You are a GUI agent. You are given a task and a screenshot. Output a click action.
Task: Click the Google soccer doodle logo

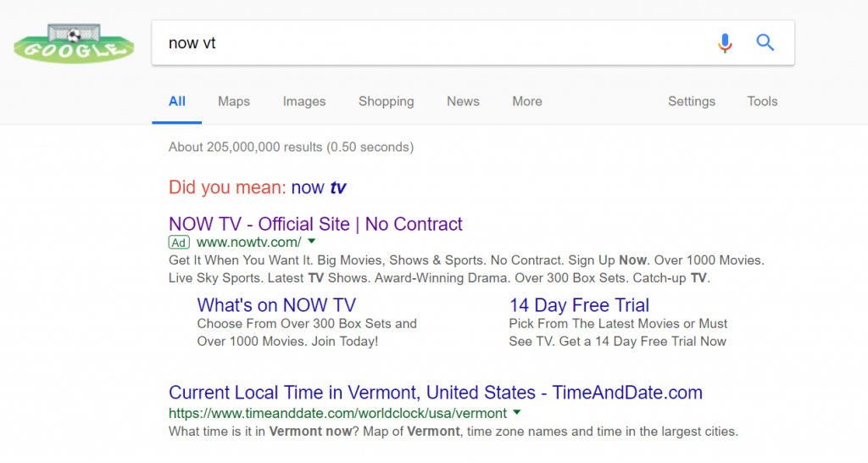point(74,44)
